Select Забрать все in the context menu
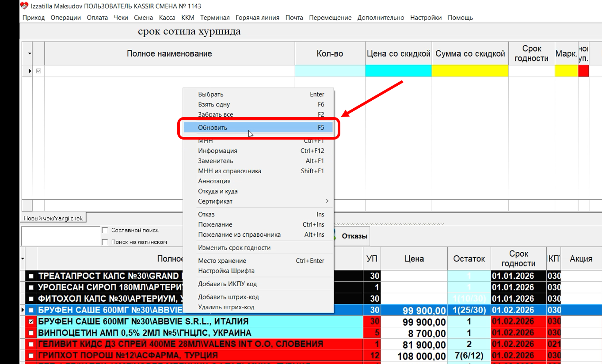The width and height of the screenshot is (602, 364). [x=258, y=114]
